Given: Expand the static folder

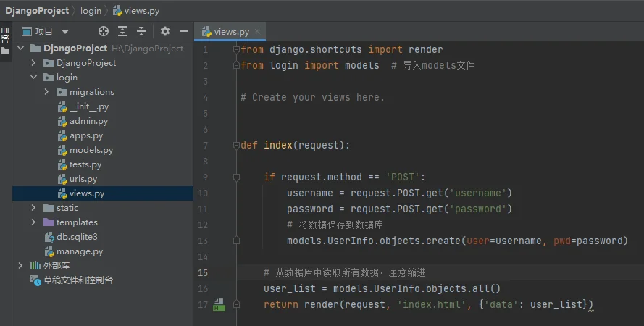Looking at the screenshot, I should tap(33, 208).
